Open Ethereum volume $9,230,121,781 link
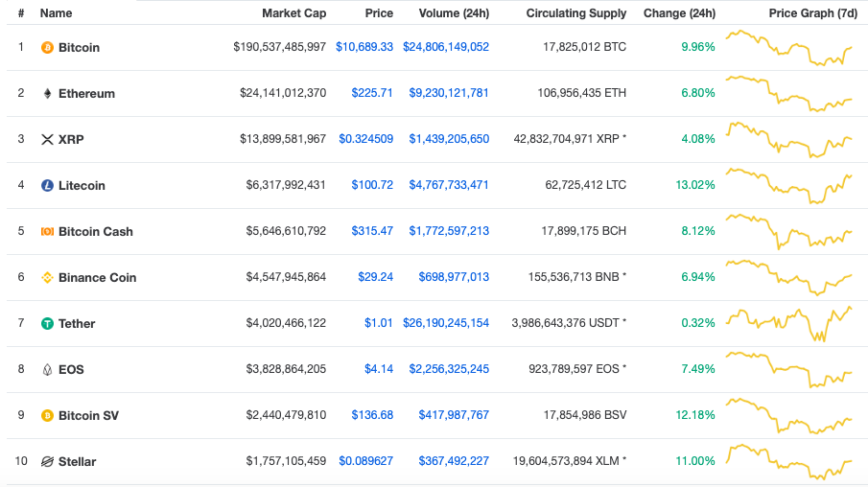 click(x=449, y=93)
